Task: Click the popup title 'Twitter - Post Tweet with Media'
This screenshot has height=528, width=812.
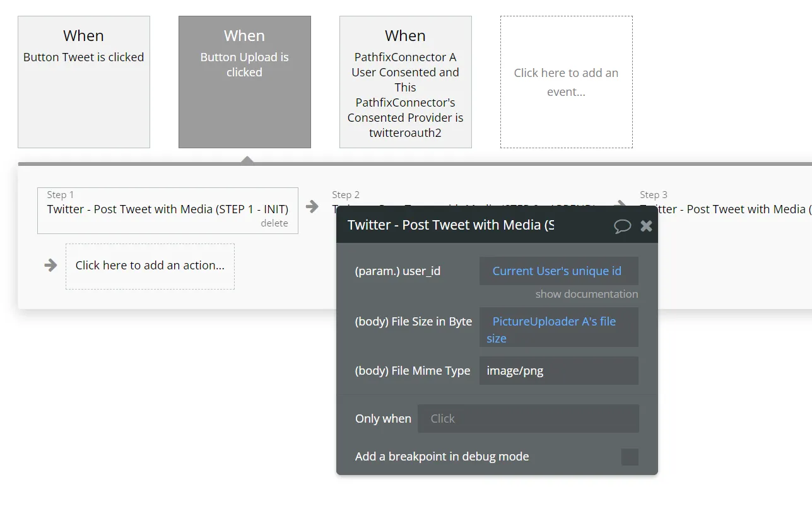Action: [450, 225]
